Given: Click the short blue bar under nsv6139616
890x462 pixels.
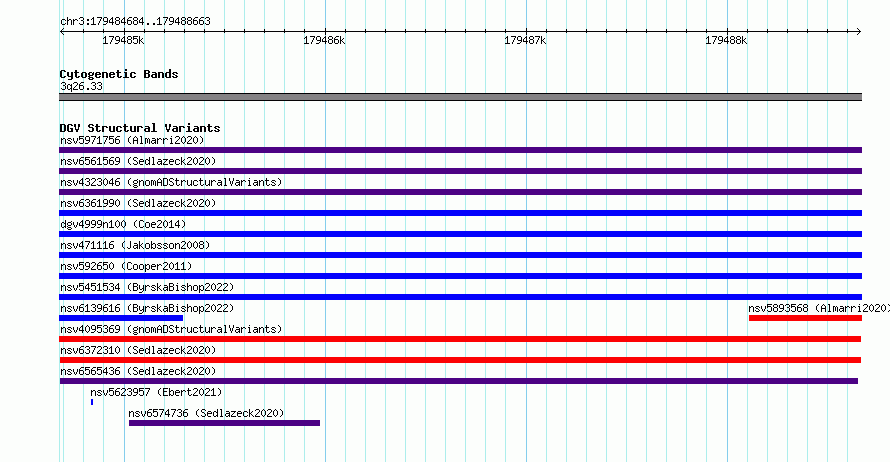Looking at the screenshot, I should coord(121,318).
